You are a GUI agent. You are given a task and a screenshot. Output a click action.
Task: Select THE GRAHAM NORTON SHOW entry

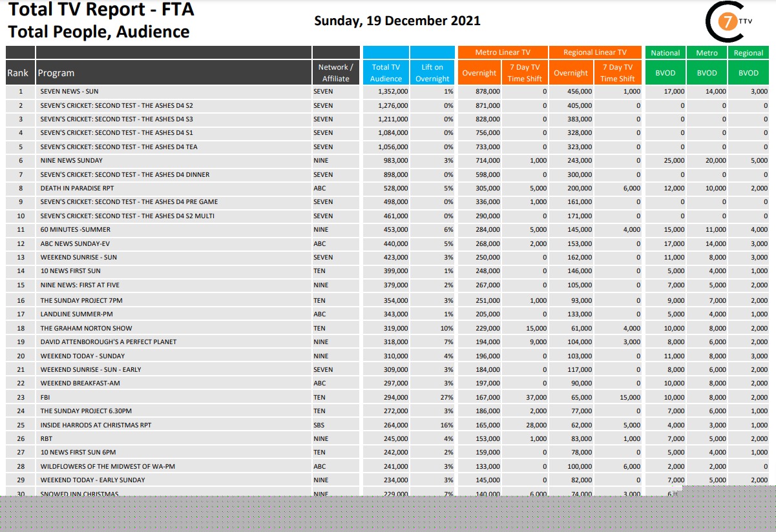(86, 328)
